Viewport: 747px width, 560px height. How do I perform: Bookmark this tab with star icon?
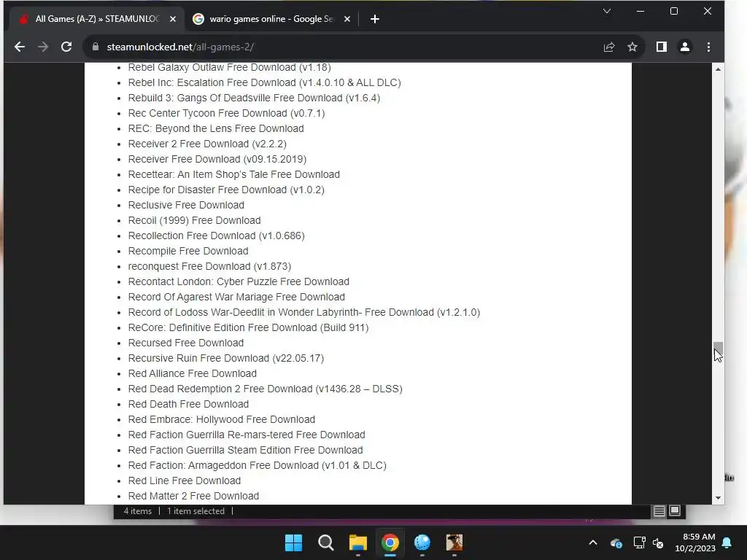point(632,47)
